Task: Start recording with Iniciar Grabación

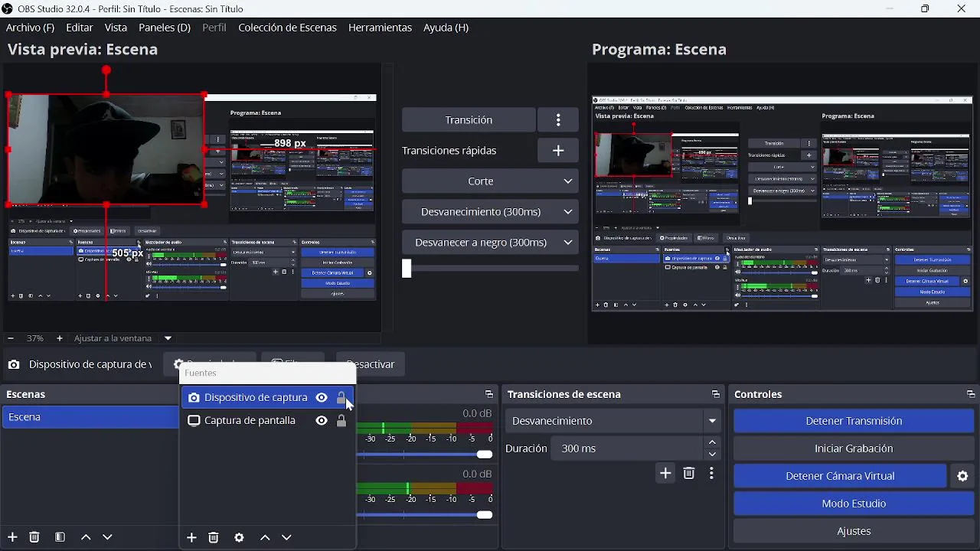Action: coord(854,448)
